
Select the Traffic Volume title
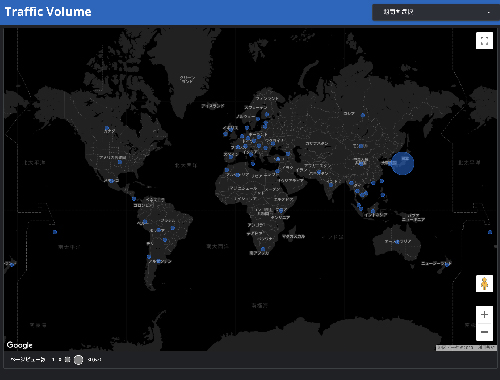tap(48, 12)
